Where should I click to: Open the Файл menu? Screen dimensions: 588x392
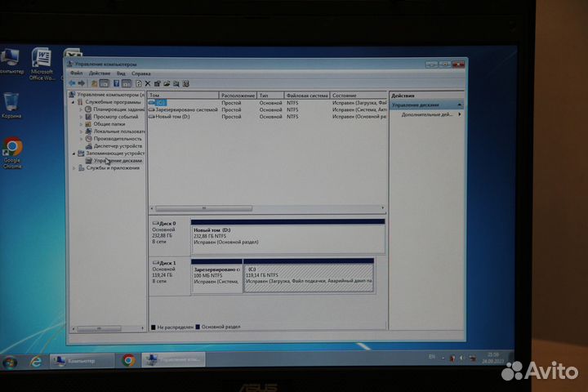coord(76,73)
